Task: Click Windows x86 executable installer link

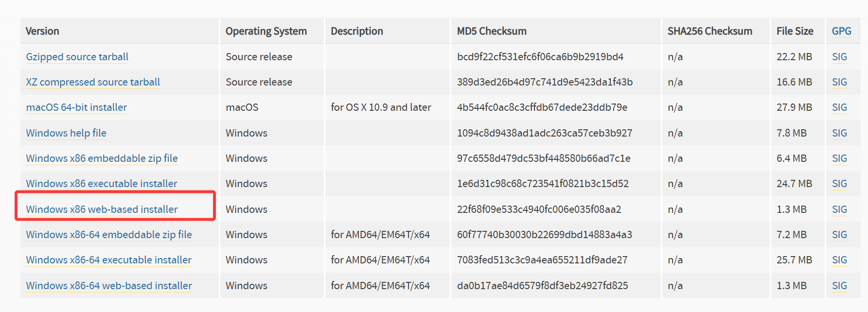Action: [101, 184]
